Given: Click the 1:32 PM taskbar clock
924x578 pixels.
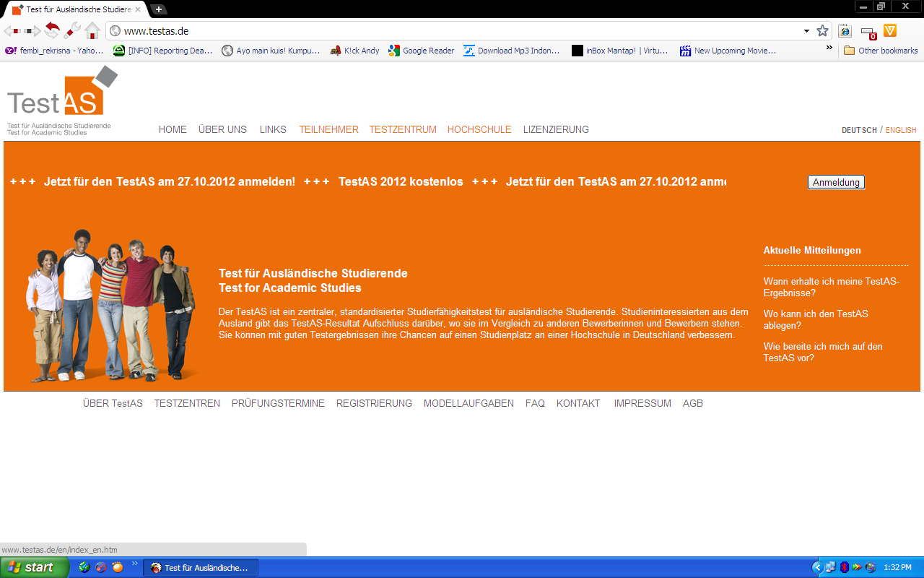Looking at the screenshot, I should point(897,568).
